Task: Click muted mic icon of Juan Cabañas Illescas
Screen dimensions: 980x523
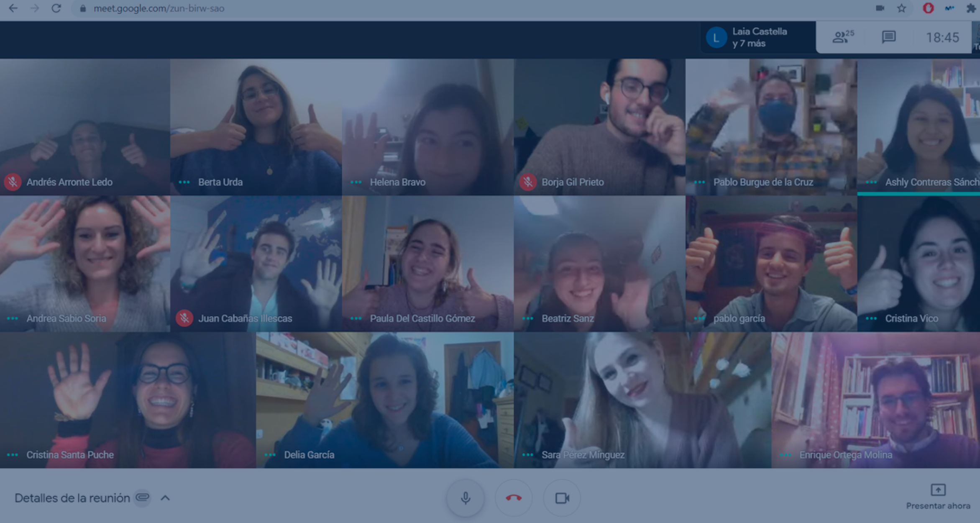Action: point(184,318)
